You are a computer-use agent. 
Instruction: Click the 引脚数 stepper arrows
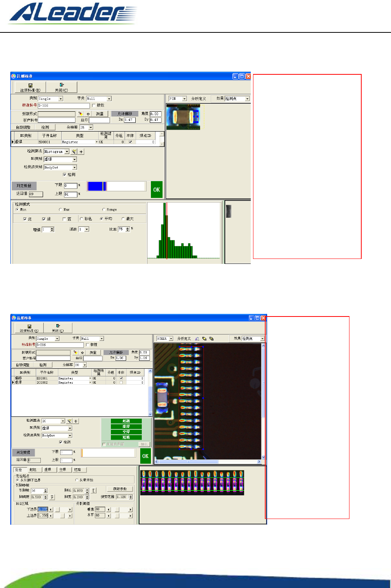46,490
